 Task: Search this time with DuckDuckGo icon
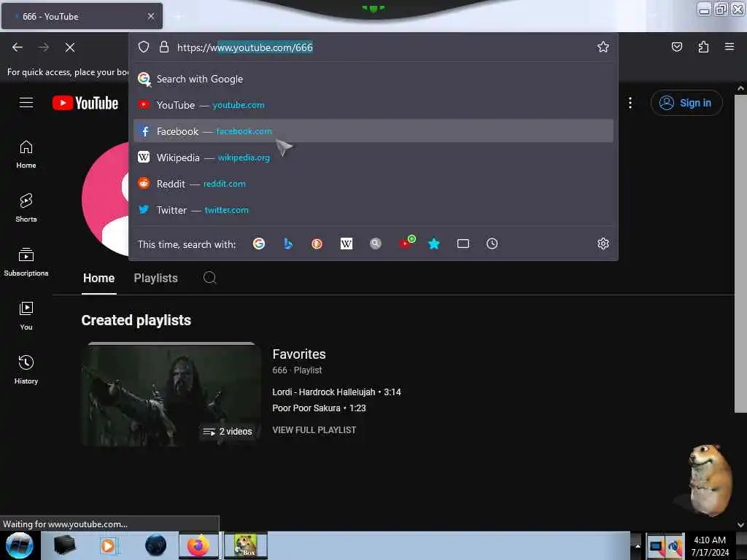coord(317,244)
